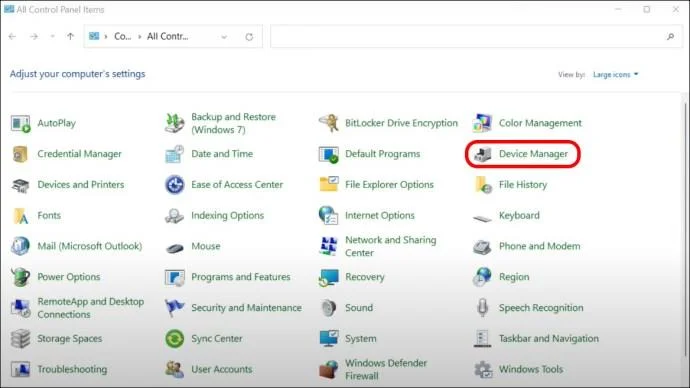
Task: Open the User Accounts icon
Action: tap(175, 370)
